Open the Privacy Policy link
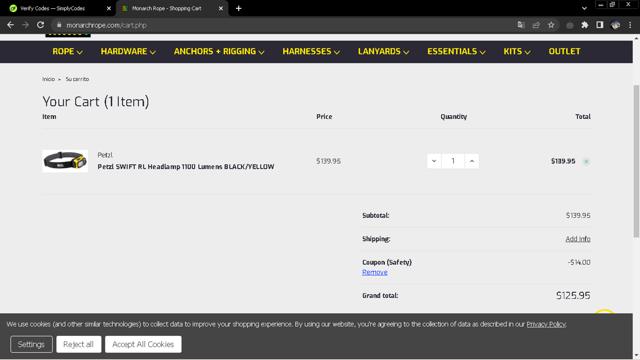 (546, 324)
